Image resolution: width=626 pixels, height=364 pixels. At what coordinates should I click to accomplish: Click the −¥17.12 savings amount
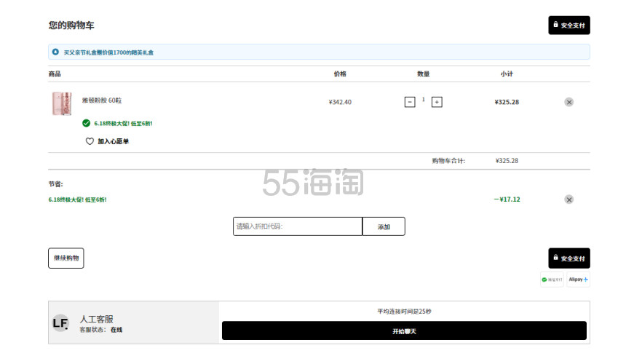click(x=507, y=199)
